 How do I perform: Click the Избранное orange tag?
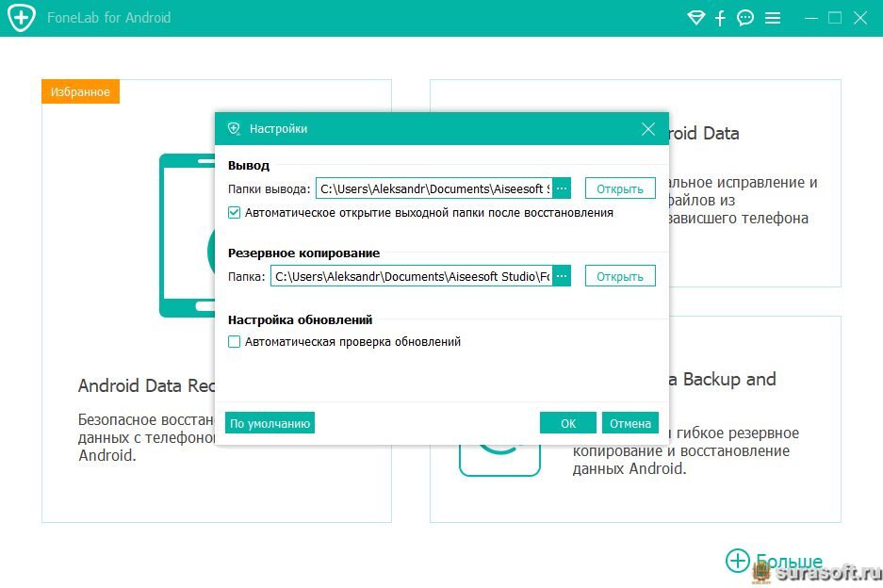(x=80, y=91)
